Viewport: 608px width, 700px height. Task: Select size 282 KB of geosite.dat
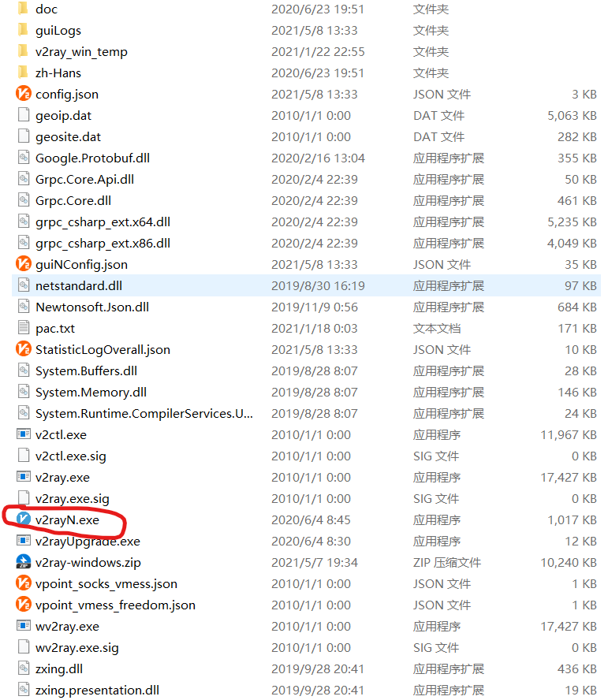coord(576,137)
